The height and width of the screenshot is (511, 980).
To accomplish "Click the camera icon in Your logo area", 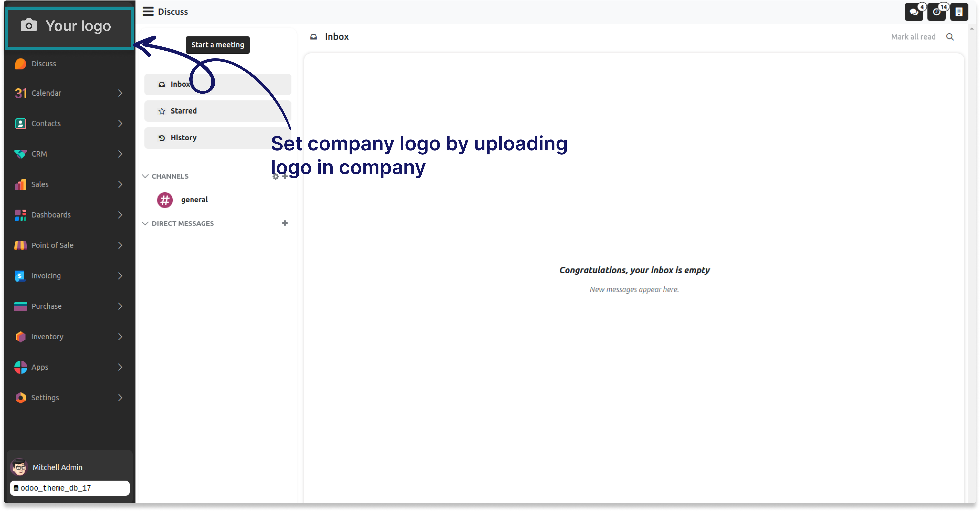I will click(29, 25).
